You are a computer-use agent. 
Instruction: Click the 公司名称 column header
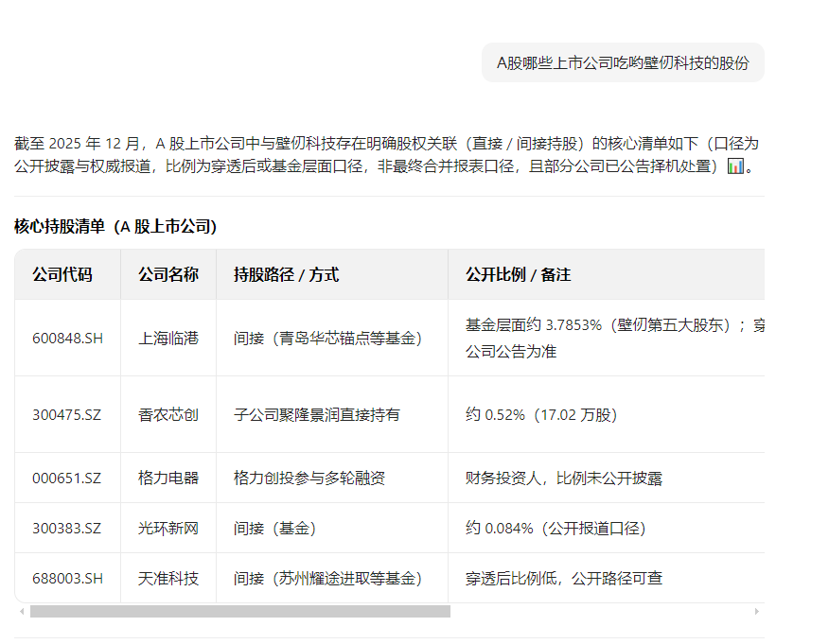pos(168,275)
